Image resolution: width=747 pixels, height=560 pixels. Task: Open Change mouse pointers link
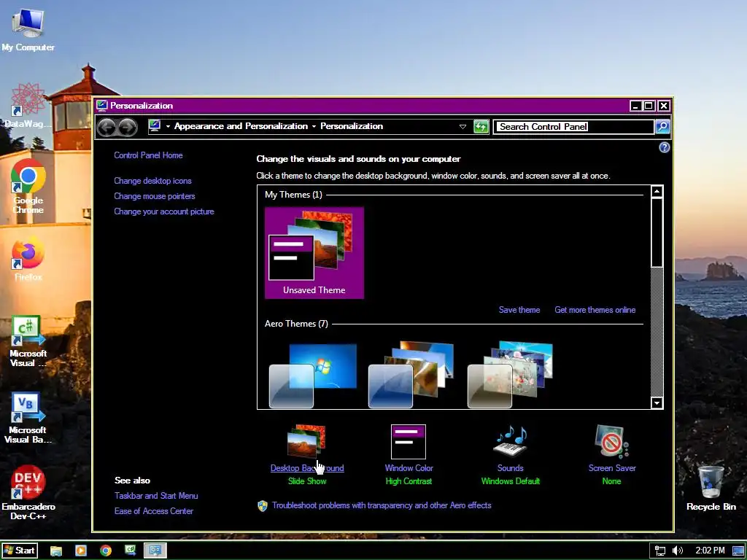[155, 196]
